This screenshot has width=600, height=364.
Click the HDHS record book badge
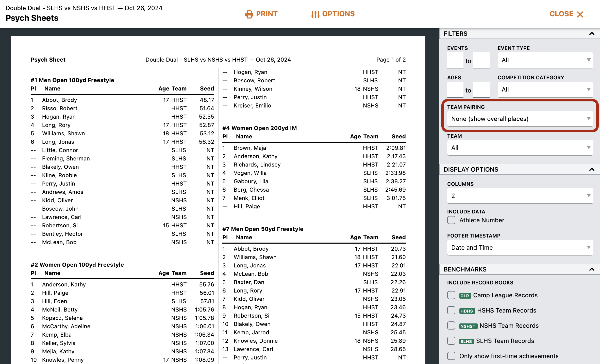point(467,311)
